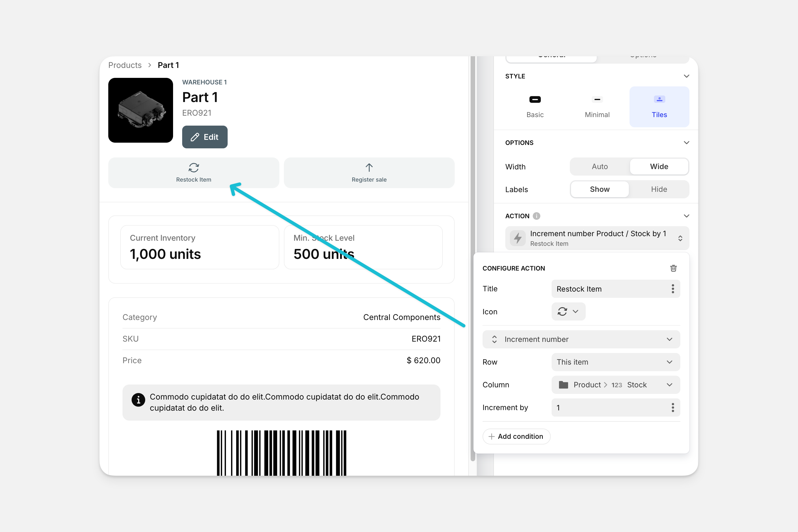The width and height of the screenshot is (798, 532).
Task: Open the Increment number action type dropdown
Action: [x=581, y=339]
